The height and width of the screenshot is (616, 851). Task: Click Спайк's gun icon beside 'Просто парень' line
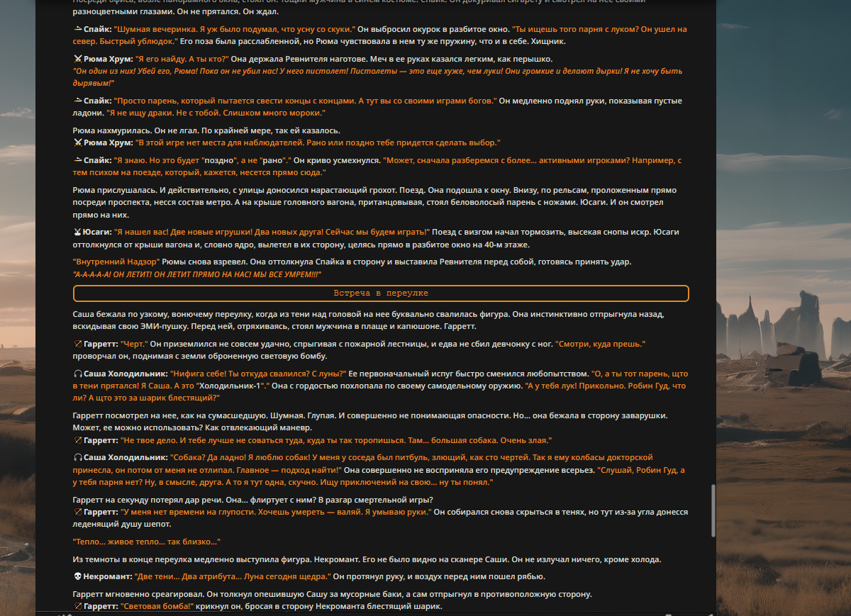(x=78, y=101)
